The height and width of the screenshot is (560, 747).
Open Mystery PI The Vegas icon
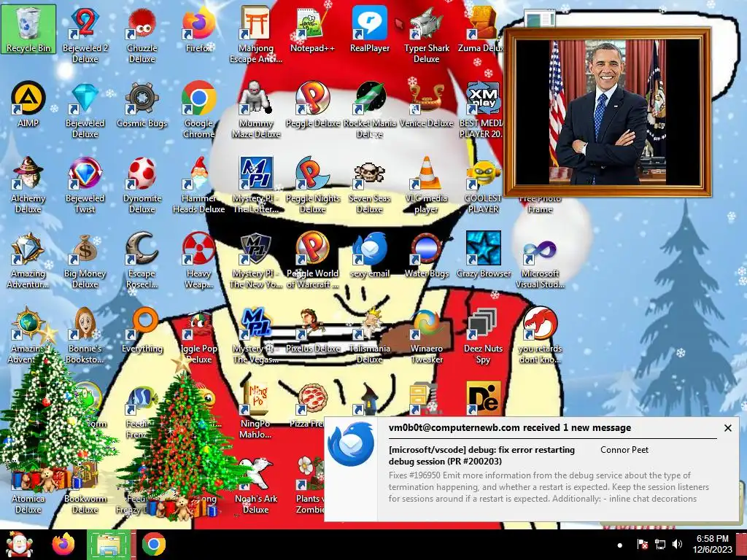tap(256, 335)
